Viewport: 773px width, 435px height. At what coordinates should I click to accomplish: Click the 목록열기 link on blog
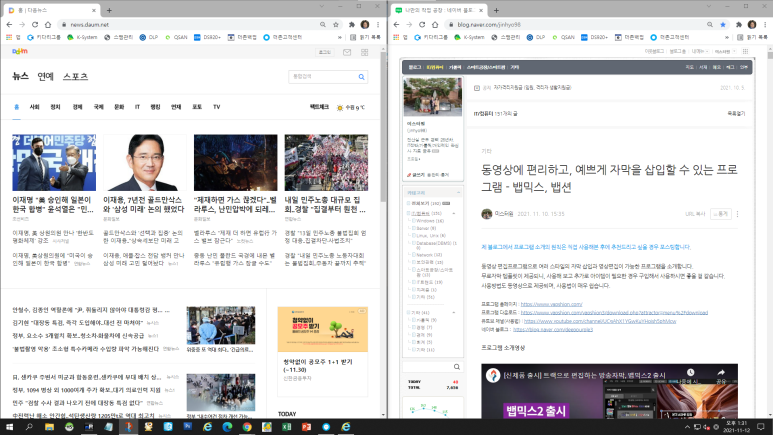pyautogui.click(x=736, y=113)
